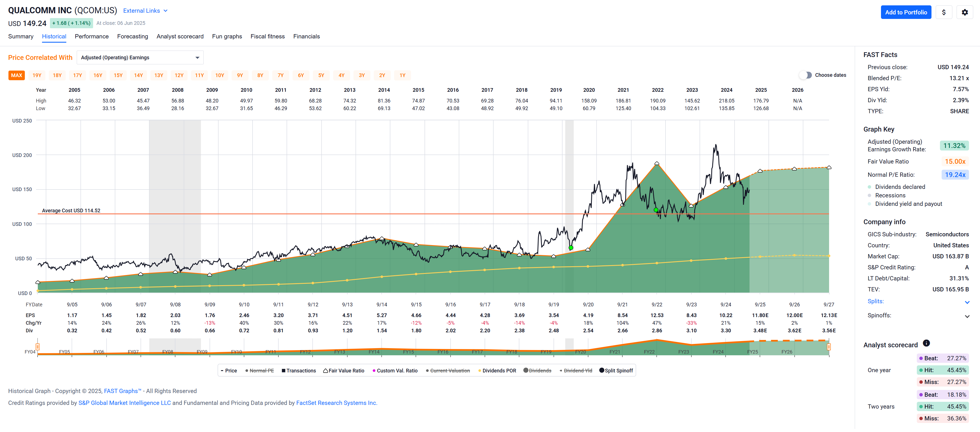Click FY14 on the mini timeline

pyautogui.click(x=373, y=352)
